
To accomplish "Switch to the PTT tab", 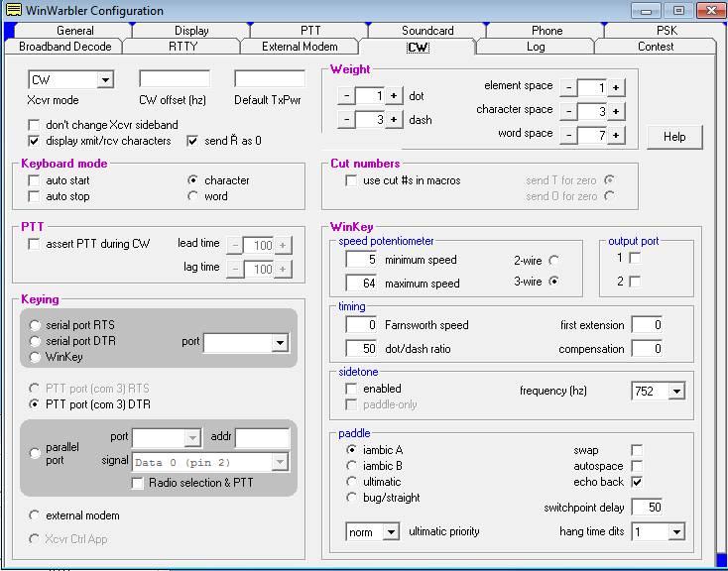I will point(310,31).
